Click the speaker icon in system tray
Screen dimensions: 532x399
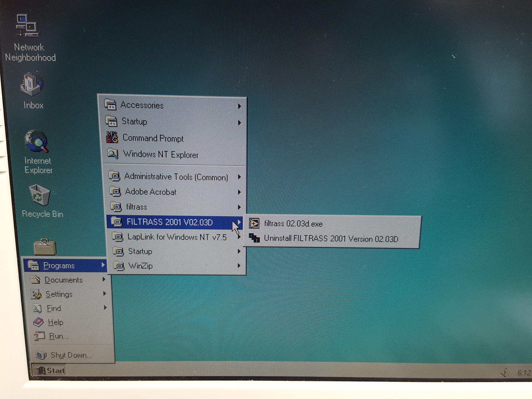504,373
